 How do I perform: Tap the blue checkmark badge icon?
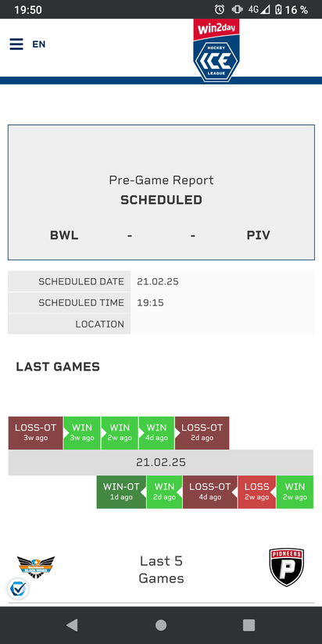coord(18,589)
